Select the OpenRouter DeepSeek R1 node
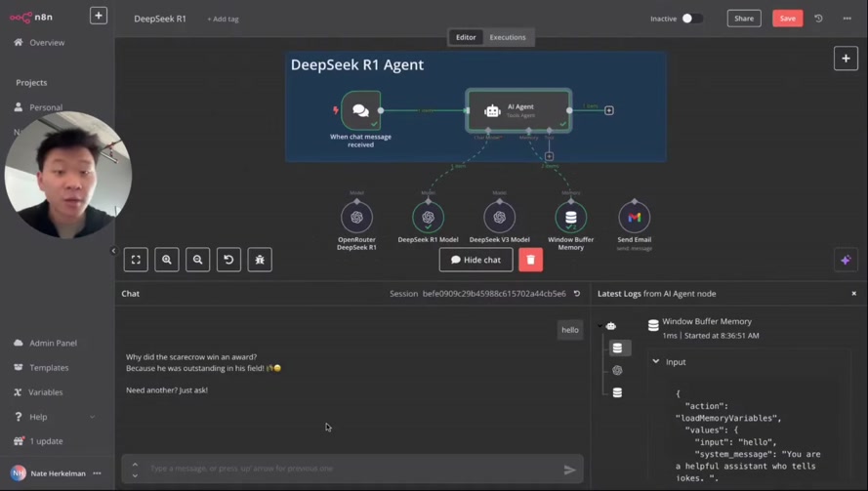 [356, 217]
